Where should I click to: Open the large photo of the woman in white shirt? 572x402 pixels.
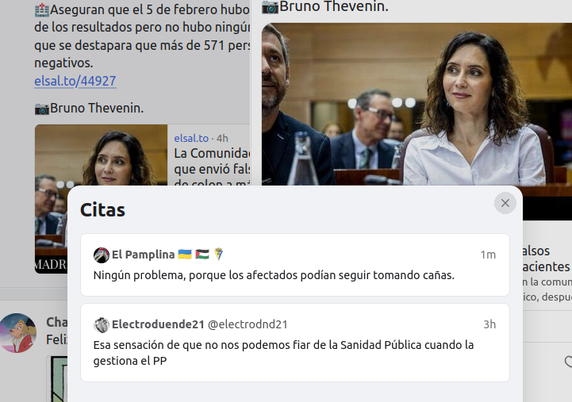(x=417, y=104)
